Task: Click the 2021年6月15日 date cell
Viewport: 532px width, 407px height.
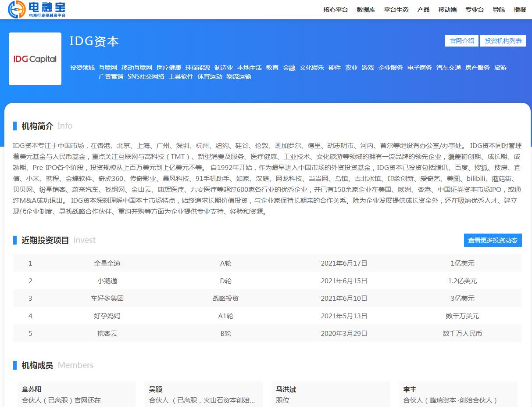Action: 344,281
